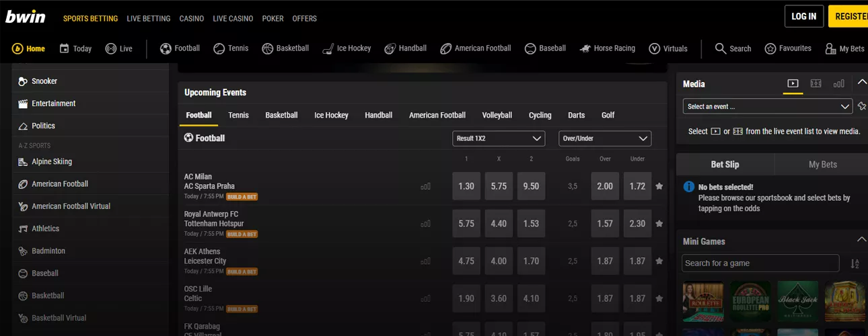
Task: Open Baseball from the sports bar
Action: pyautogui.click(x=545, y=48)
